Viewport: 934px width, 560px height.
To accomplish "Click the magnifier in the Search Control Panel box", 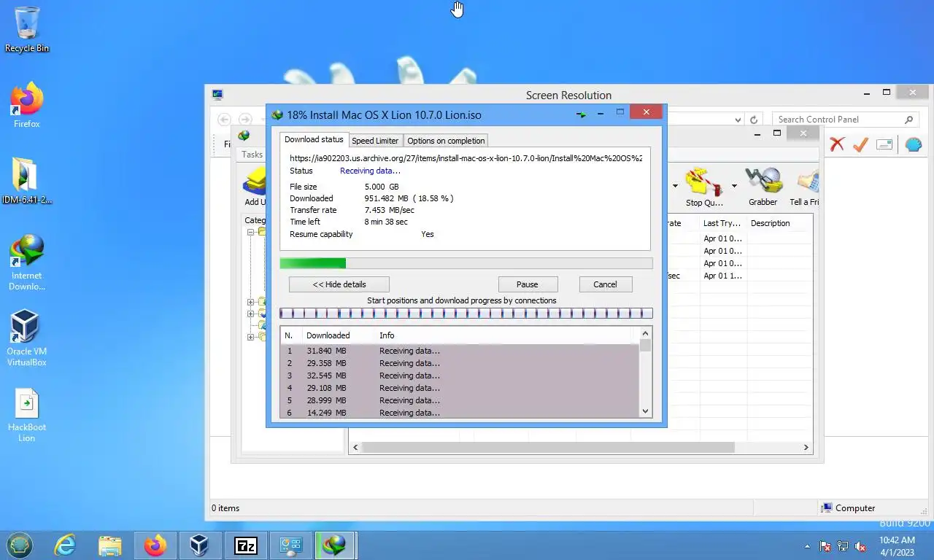I will (908, 120).
